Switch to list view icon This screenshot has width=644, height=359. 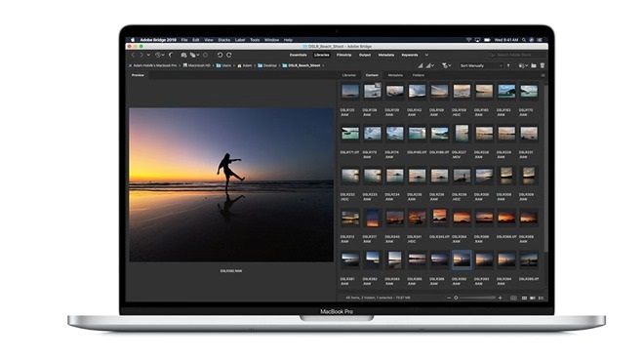tap(541, 298)
